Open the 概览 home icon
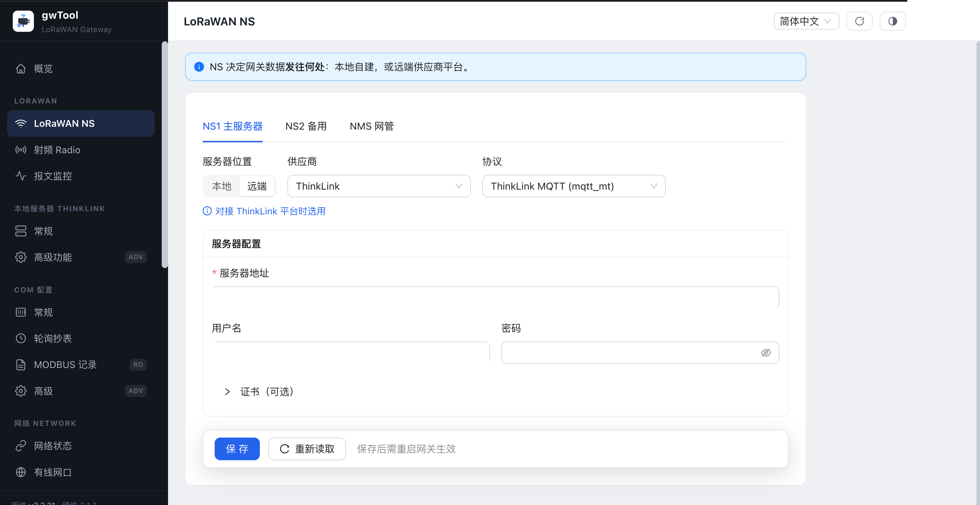The image size is (980, 505). coord(21,69)
